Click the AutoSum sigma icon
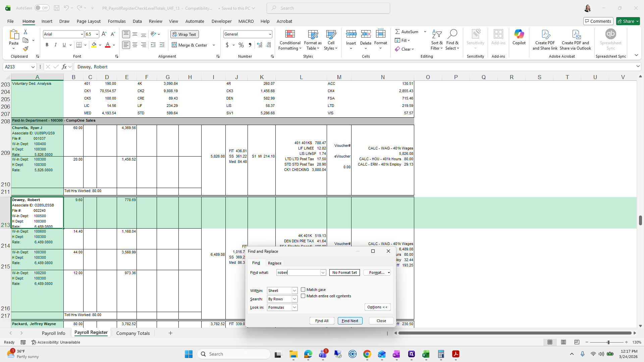Image resolution: width=644 pixels, height=362 pixels. tap(397, 32)
